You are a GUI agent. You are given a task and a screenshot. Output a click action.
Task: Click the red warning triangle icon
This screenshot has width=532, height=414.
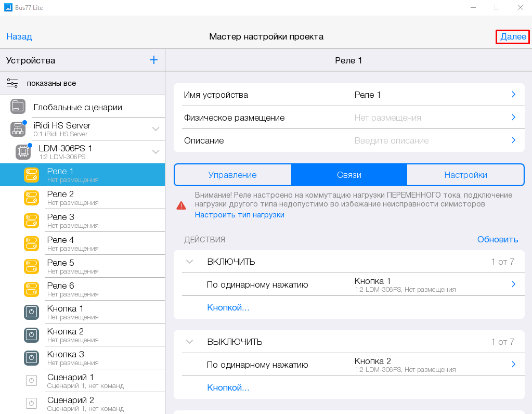coord(181,205)
